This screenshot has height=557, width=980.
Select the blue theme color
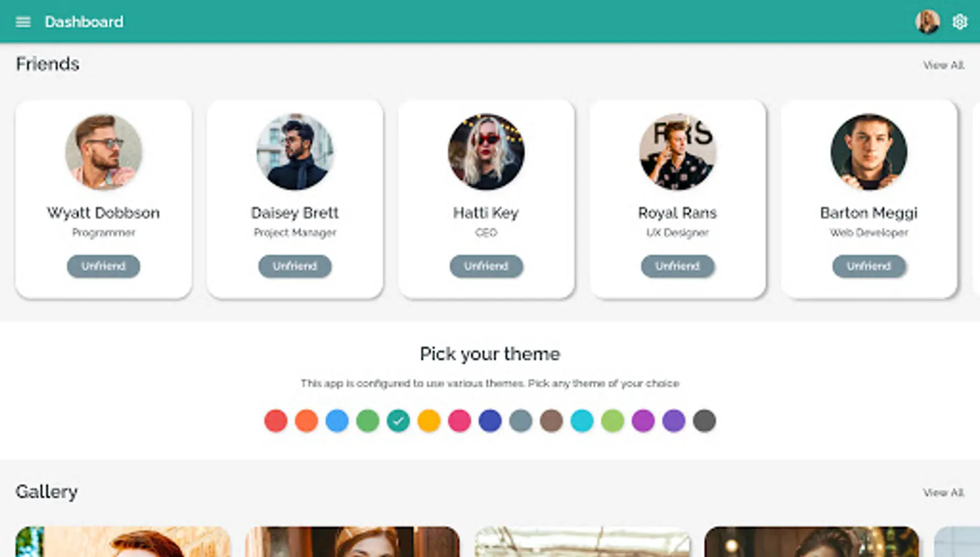click(x=337, y=421)
